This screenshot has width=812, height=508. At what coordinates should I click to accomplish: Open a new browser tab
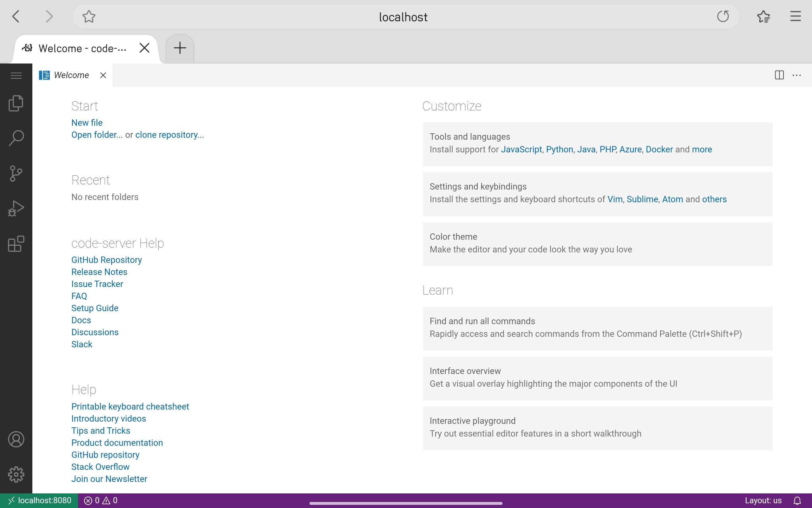180,48
